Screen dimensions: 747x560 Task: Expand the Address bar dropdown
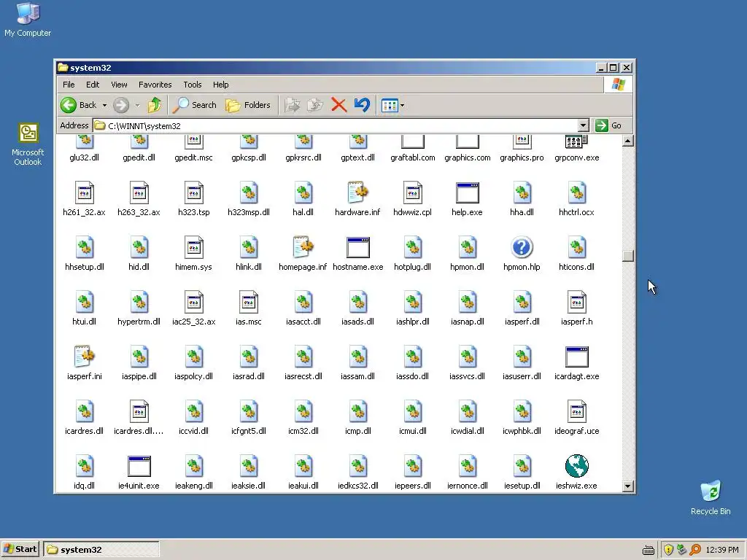(583, 125)
